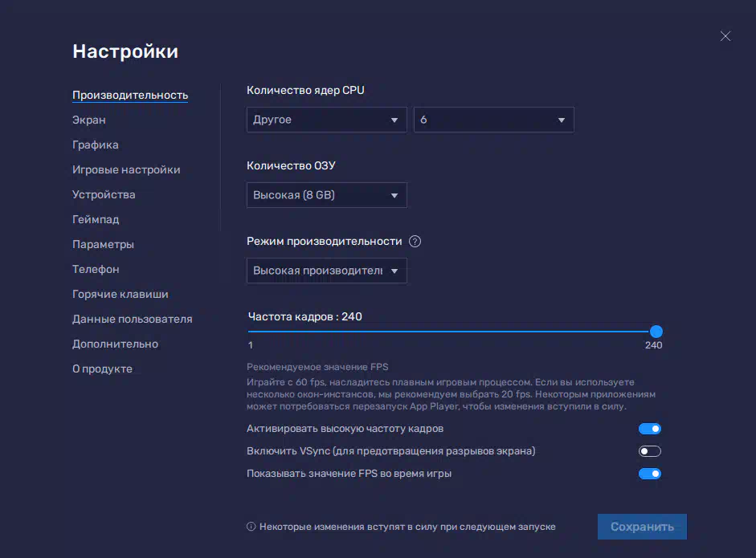Open the Графика settings section
Image resolution: width=756 pixels, height=558 pixels.
point(96,145)
